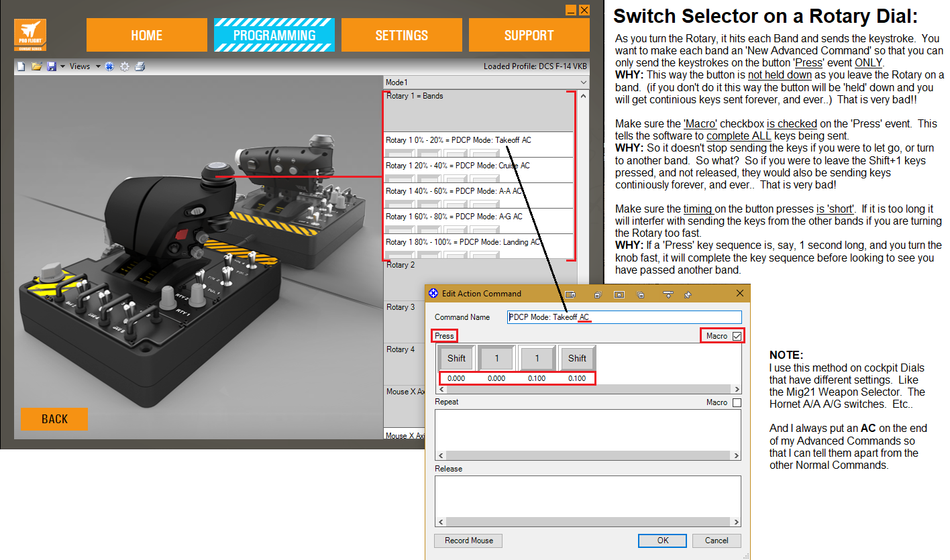The height and width of the screenshot is (560, 950).
Task: Minimize the Pro Flight programming window
Action: click(x=571, y=10)
